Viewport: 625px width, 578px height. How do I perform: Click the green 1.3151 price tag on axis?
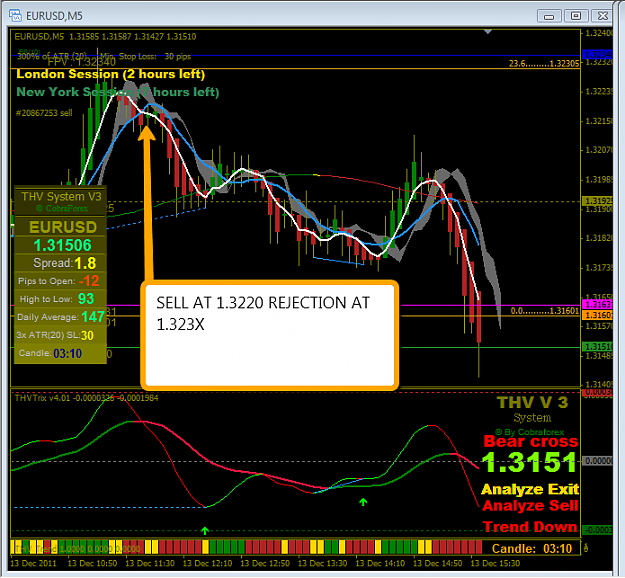pyautogui.click(x=597, y=346)
